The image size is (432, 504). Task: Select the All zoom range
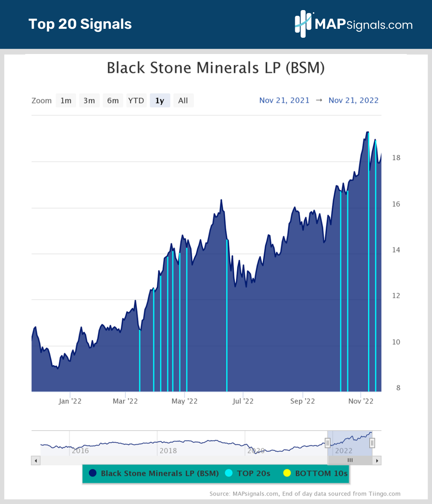(x=183, y=100)
